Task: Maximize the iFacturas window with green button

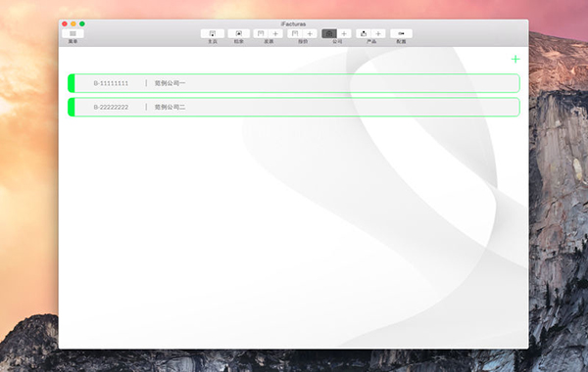Action: click(x=82, y=23)
